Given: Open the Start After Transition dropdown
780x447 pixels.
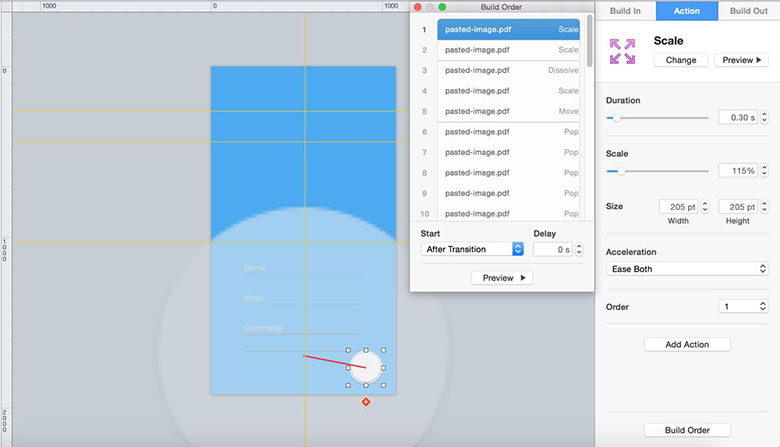Looking at the screenshot, I should [472, 249].
